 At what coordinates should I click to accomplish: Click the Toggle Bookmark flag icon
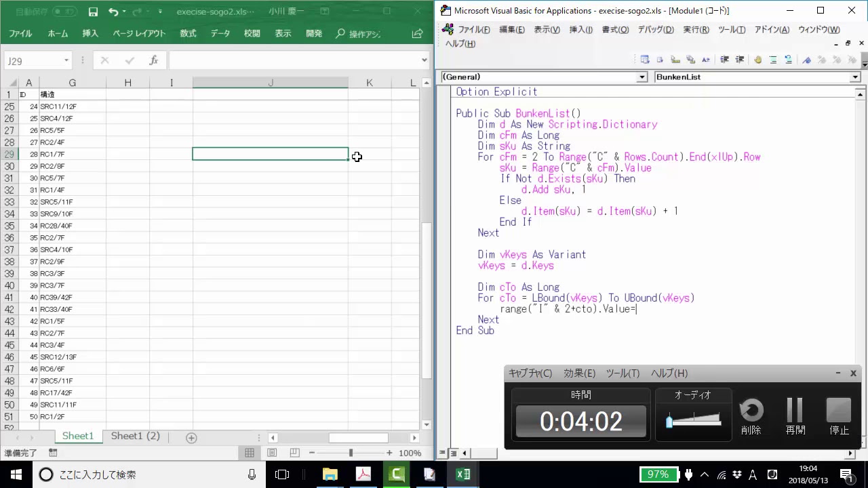coord(806,60)
